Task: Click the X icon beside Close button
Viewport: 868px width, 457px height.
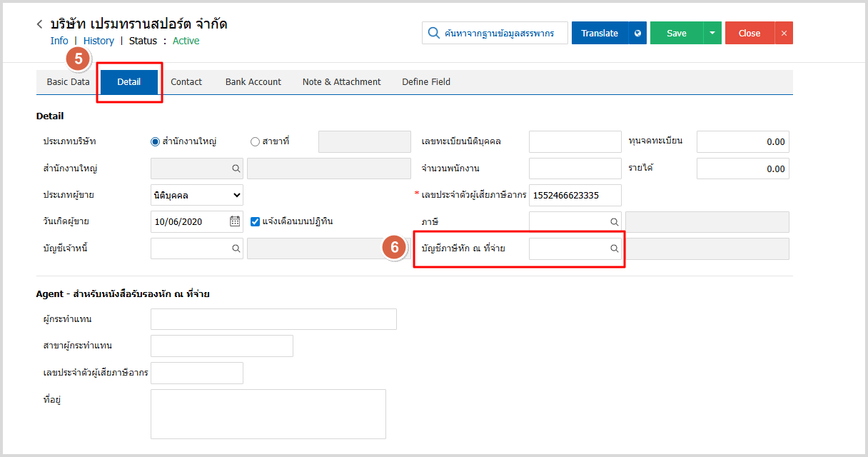Action: point(784,33)
